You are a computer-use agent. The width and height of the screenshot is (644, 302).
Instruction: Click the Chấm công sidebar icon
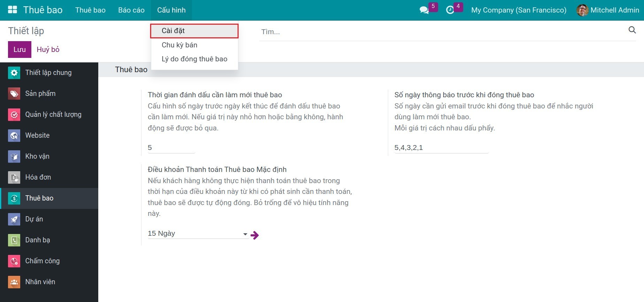click(14, 261)
